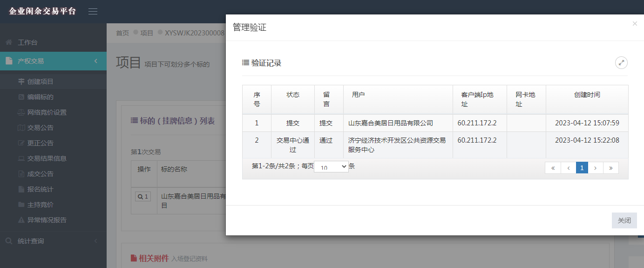Click the magnifier view button in the 操作 column
Viewport: 644px width, 268px height.
(x=142, y=197)
